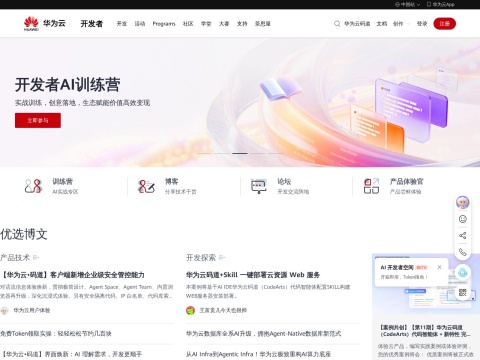The width and height of the screenshot is (480, 360).
Task: Click the Huawei logo in the header
Action: click(x=31, y=24)
